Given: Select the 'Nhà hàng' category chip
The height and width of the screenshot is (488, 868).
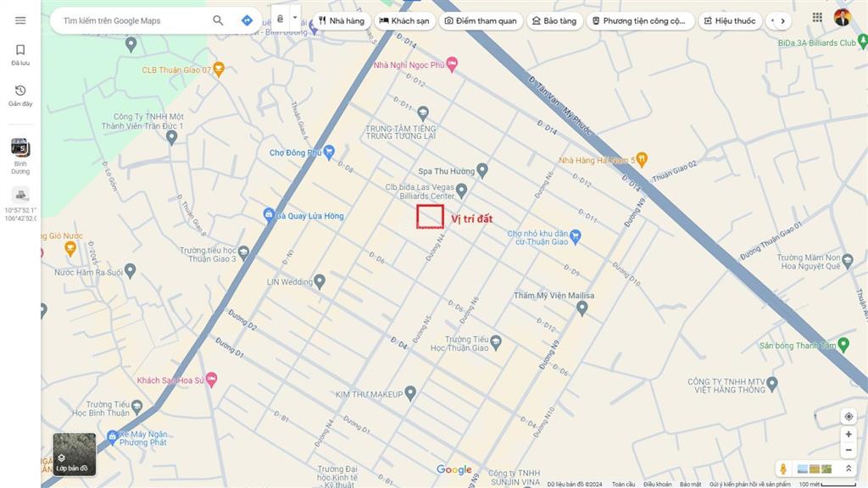Looking at the screenshot, I should tap(341, 20).
